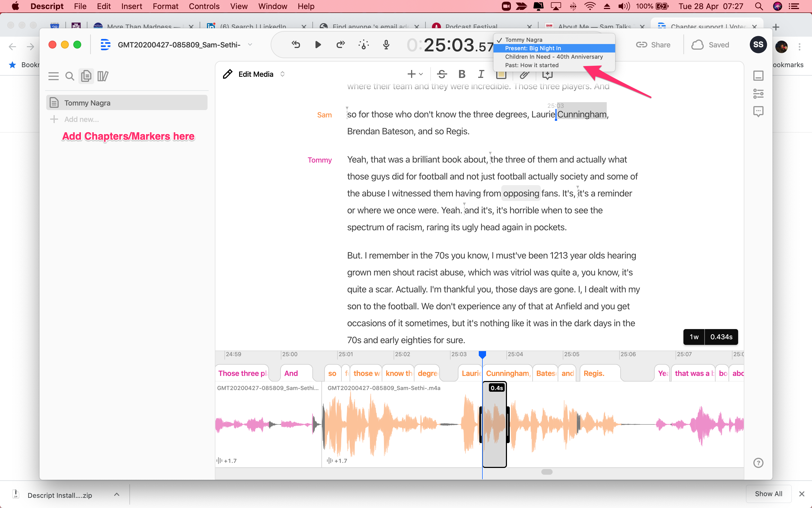Open the Controls menu
Viewport: 812px width, 508px height.
(x=204, y=6)
